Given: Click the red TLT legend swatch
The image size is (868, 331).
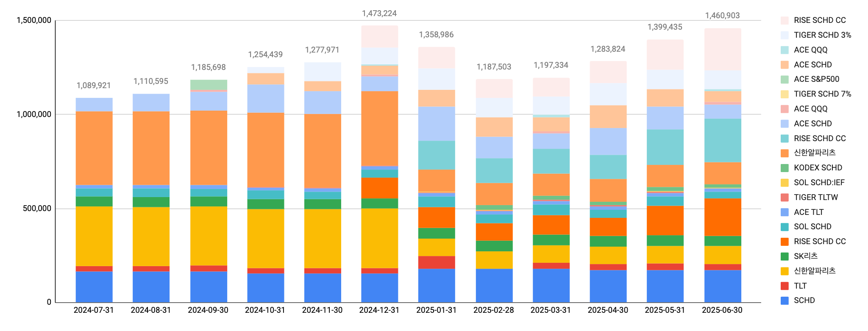Looking at the screenshot, I should click(785, 286).
